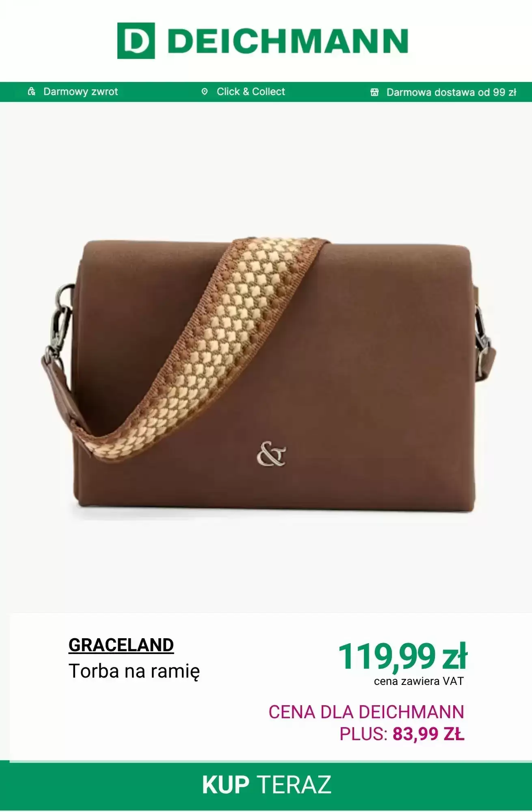Viewport: 532px width, 812px height.
Task: Open the Darmowy zwrot info
Action: (x=80, y=92)
